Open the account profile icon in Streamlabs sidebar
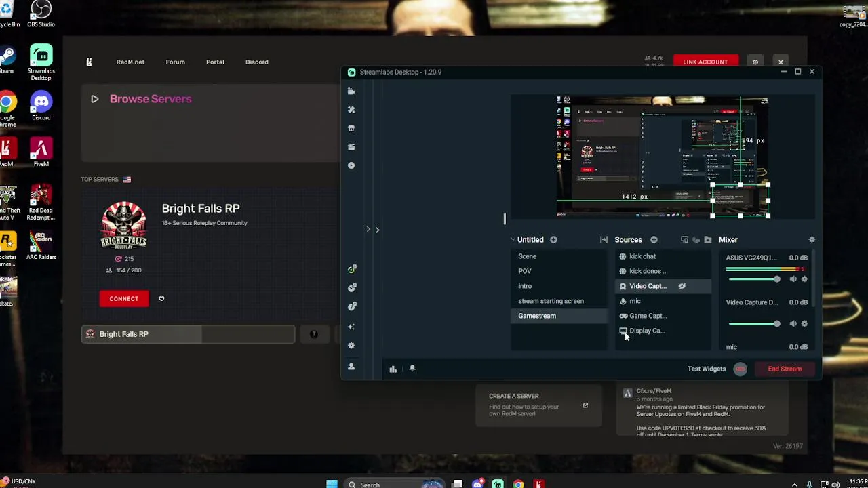Viewport: 868px width, 488px height. coord(351,366)
